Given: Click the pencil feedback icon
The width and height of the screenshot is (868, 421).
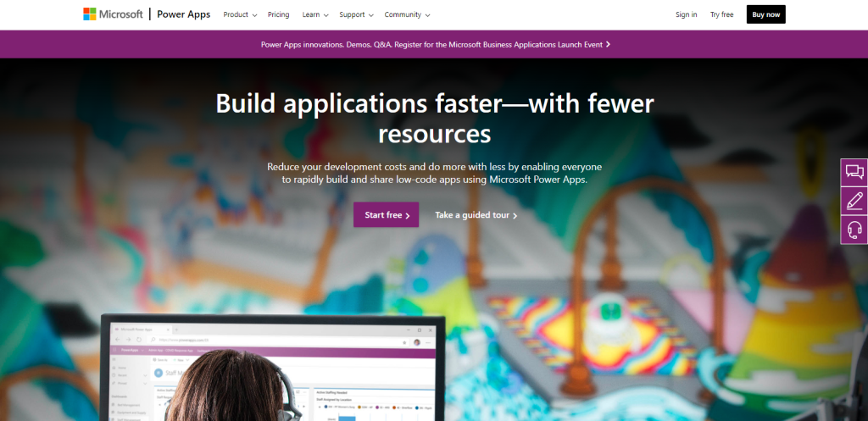Looking at the screenshot, I should pos(854,201).
